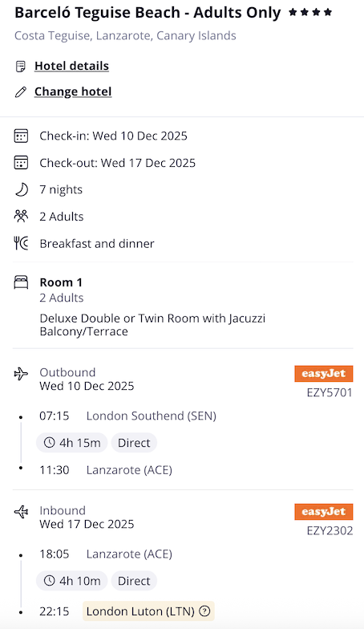364x629 pixels.
Task: Click the 4h 15m duration badge
Action: coord(72,443)
